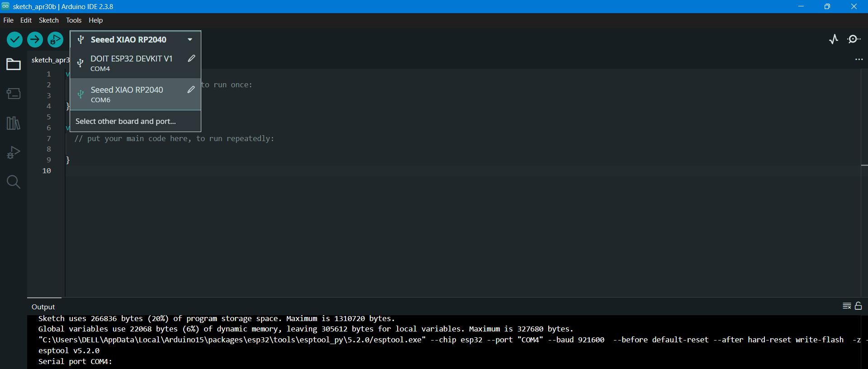Open the Tools menu
Viewport: 868px width, 369px height.
pyautogui.click(x=74, y=20)
